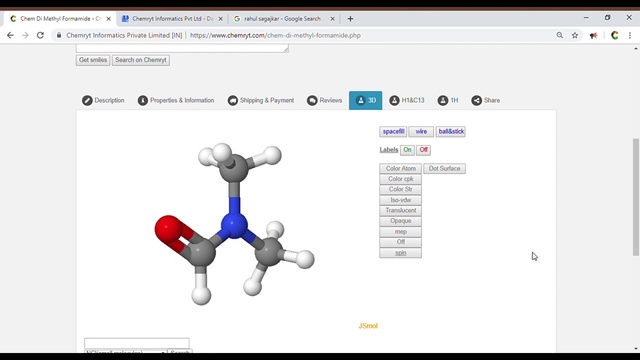This screenshot has width=640, height=360.
Task: Open the H1&C13 spectra tab
Action: click(x=407, y=100)
